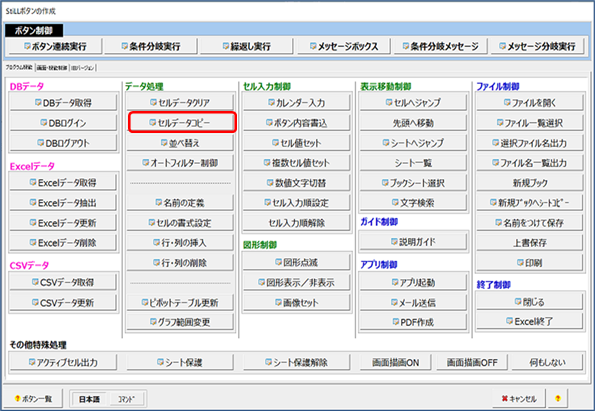Select the プログラム開発 tab
The height and width of the screenshot is (411, 595).
coord(19,67)
